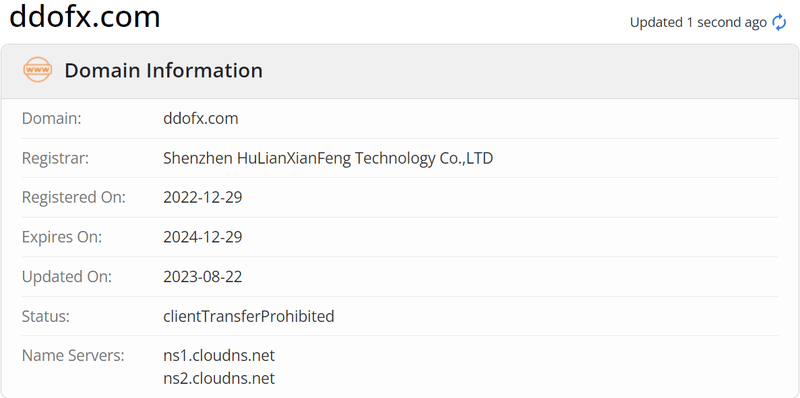Click the Domain: field label
Image resolution: width=800 pixels, height=398 pixels.
pos(52,118)
